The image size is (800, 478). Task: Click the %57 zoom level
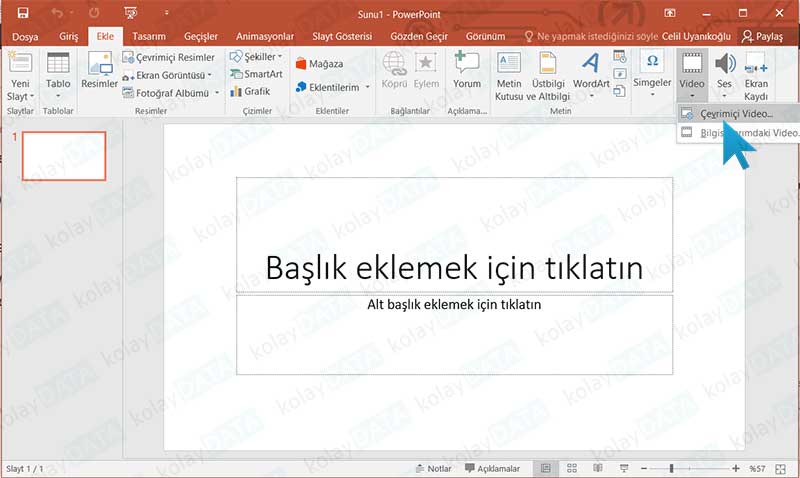[757, 468]
